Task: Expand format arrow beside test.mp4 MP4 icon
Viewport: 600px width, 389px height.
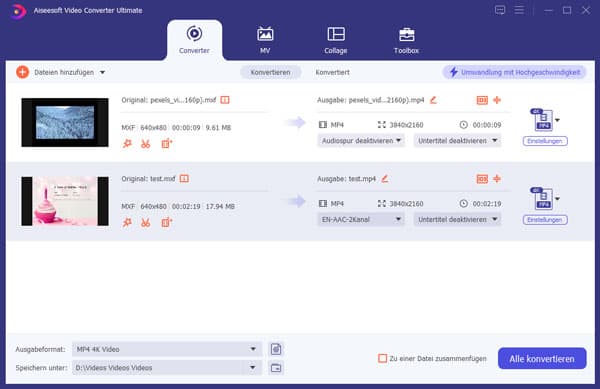Action: 558,199
